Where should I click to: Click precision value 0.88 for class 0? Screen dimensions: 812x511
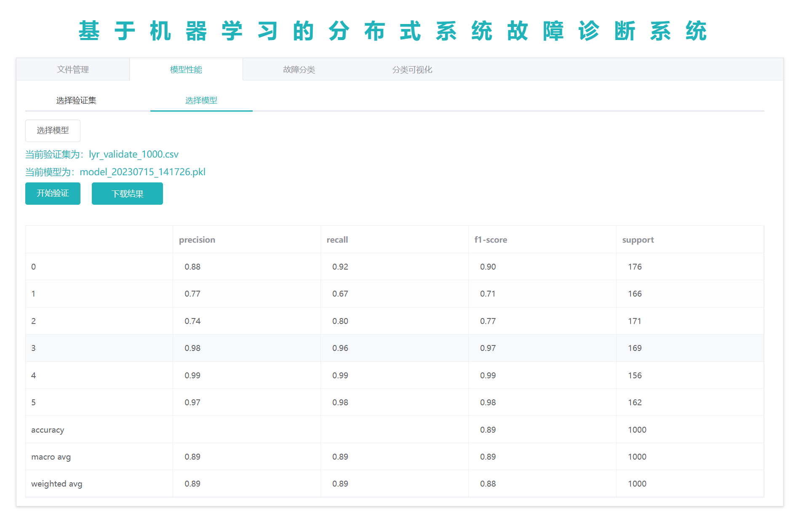point(192,267)
